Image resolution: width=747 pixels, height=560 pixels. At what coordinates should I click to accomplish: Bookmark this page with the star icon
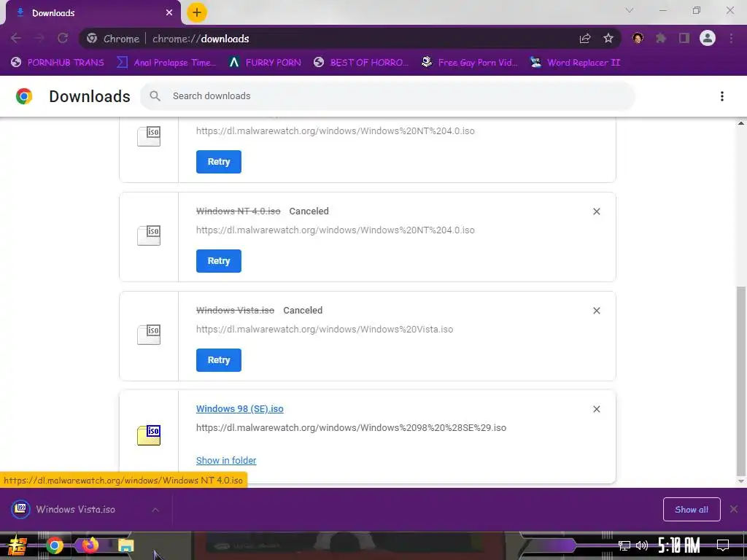click(608, 39)
